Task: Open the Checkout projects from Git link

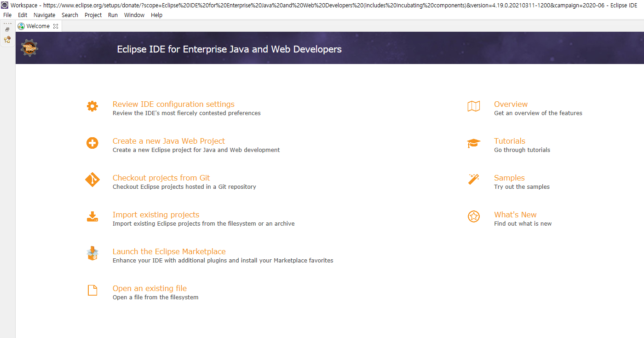Action: click(x=161, y=178)
